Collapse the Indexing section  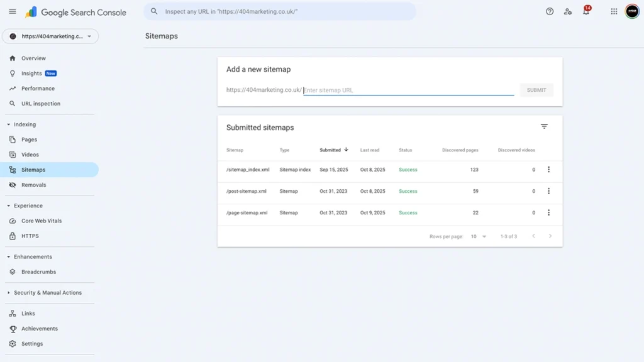9,124
